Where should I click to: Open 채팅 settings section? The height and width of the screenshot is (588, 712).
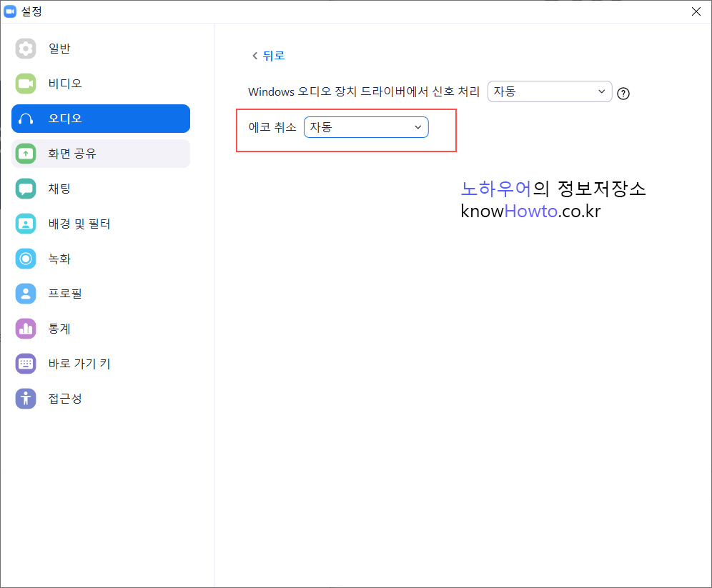pyautogui.click(x=101, y=189)
